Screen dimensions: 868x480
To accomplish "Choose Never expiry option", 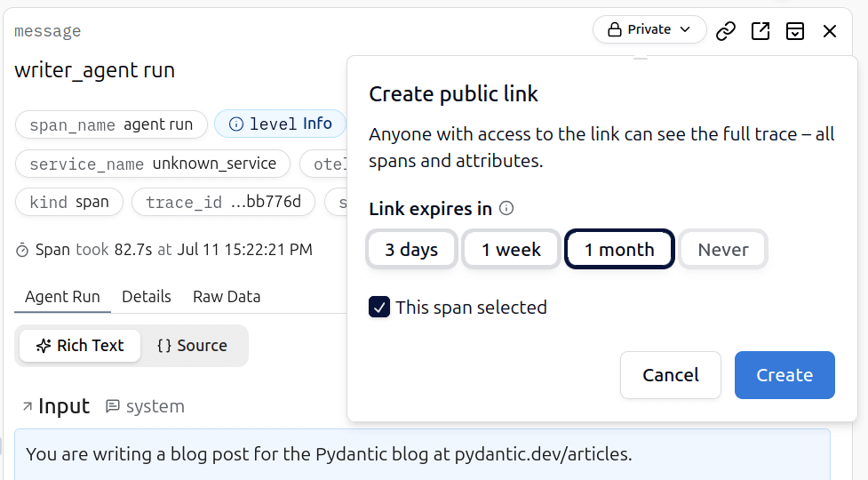I will pos(722,250).
